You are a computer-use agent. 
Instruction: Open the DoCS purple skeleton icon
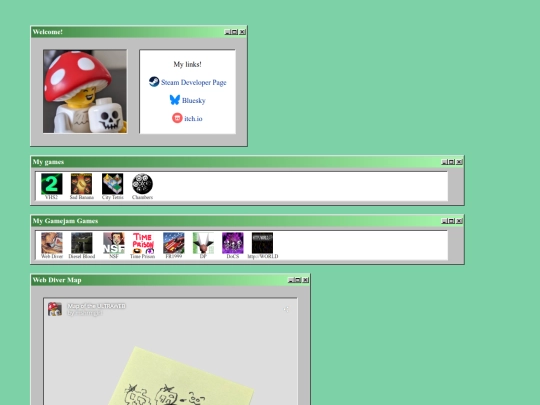click(x=233, y=243)
